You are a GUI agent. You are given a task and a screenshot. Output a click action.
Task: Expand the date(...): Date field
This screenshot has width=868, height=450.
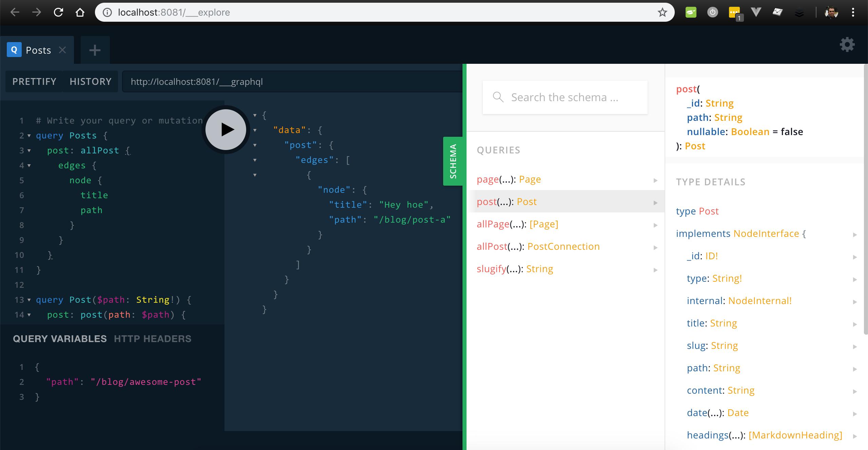(x=855, y=414)
